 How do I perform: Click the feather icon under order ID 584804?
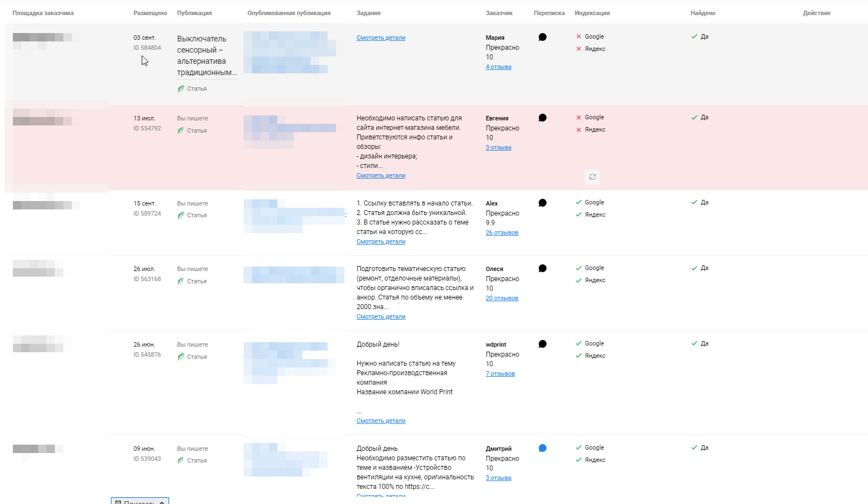click(x=181, y=89)
